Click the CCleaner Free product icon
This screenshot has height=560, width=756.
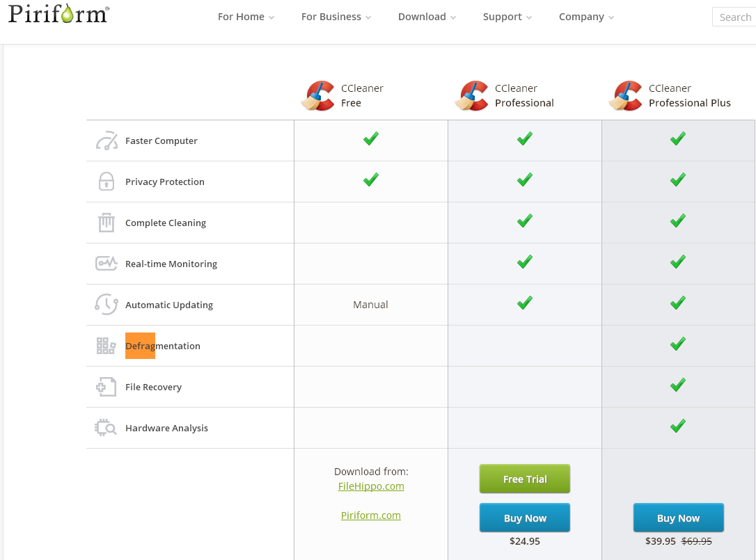318,96
